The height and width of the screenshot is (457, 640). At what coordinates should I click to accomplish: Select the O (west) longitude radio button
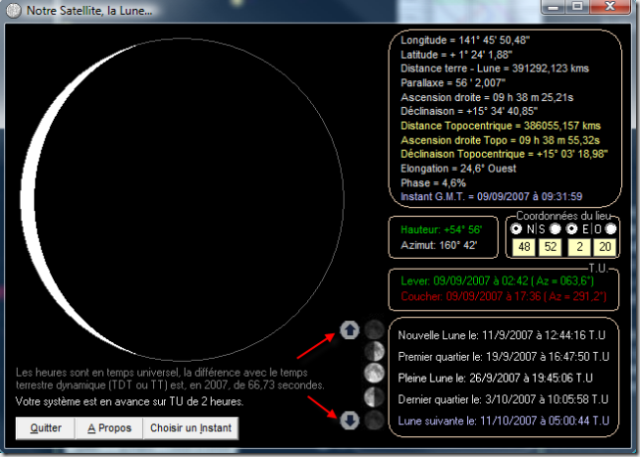pyautogui.click(x=609, y=229)
